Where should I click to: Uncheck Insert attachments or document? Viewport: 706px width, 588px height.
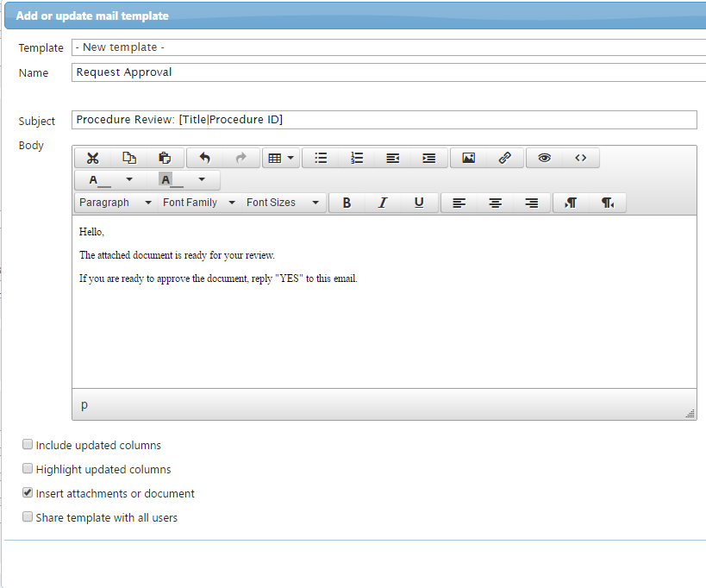pos(28,492)
